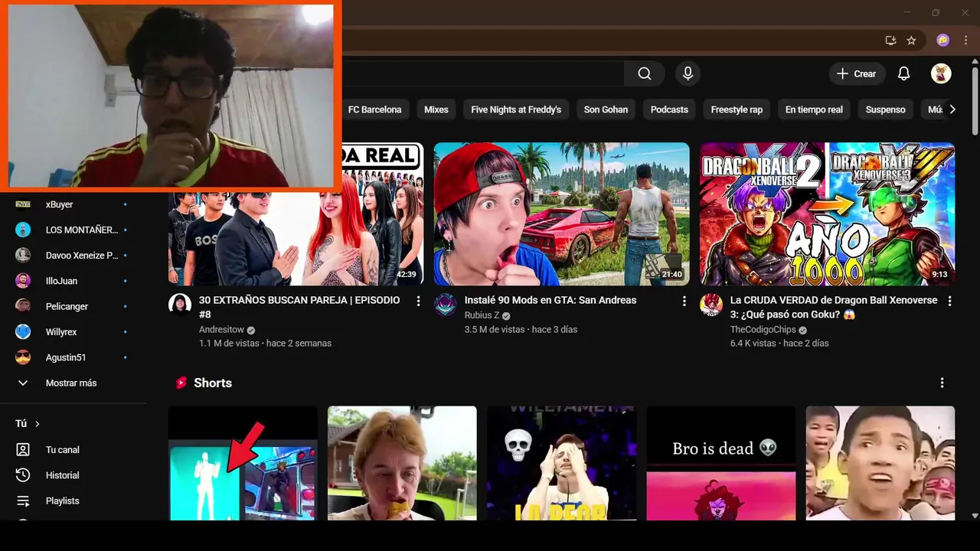Open account avatar menu

(x=941, y=73)
